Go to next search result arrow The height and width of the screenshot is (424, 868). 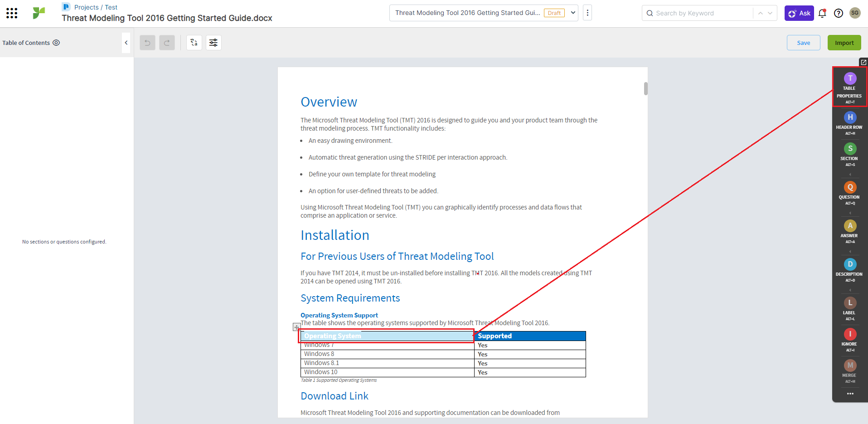(770, 13)
